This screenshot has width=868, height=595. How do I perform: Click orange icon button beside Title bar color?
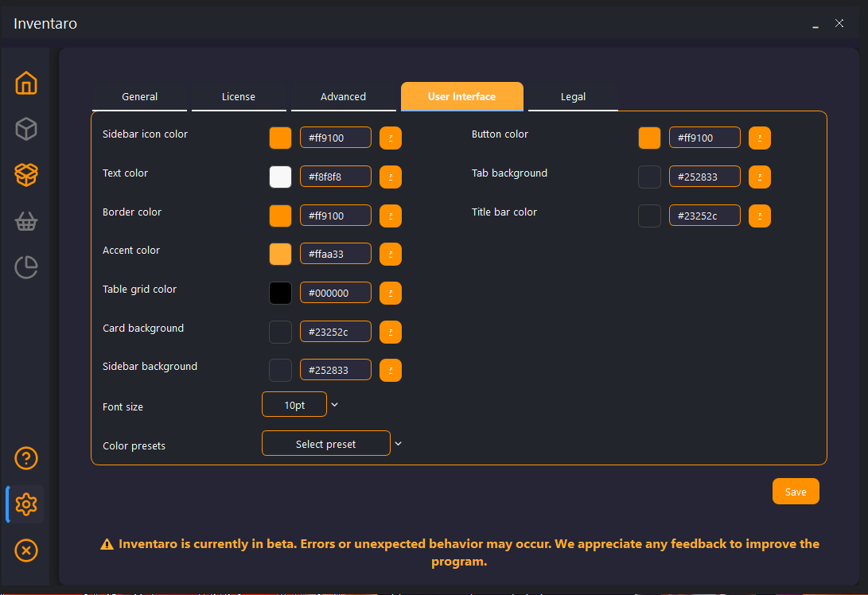pyautogui.click(x=760, y=216)
